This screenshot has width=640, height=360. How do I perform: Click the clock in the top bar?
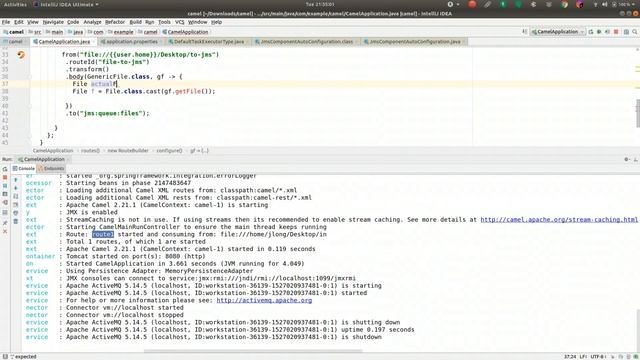[320, 4]
